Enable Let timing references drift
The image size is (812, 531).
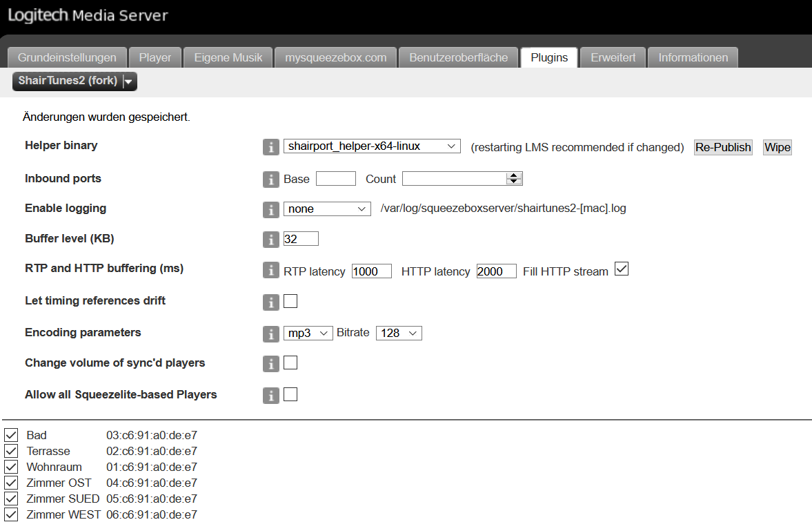[290, 301]
